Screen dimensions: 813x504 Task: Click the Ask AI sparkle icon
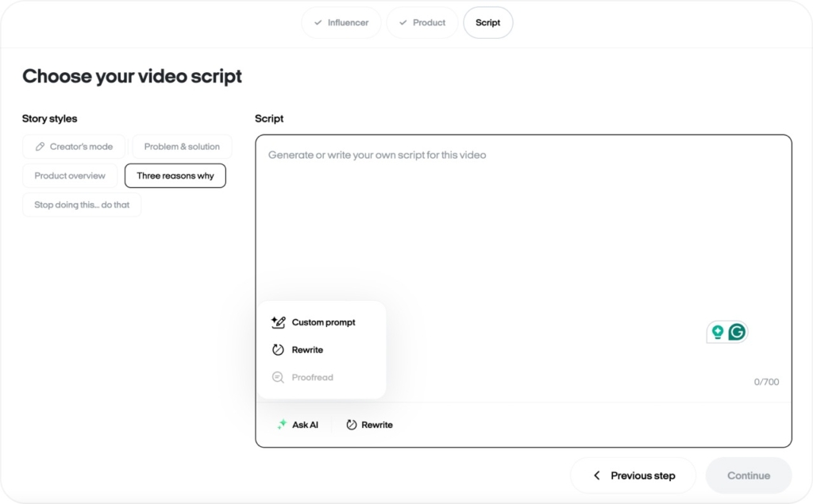pyautogui.click(x=282, y=425)
